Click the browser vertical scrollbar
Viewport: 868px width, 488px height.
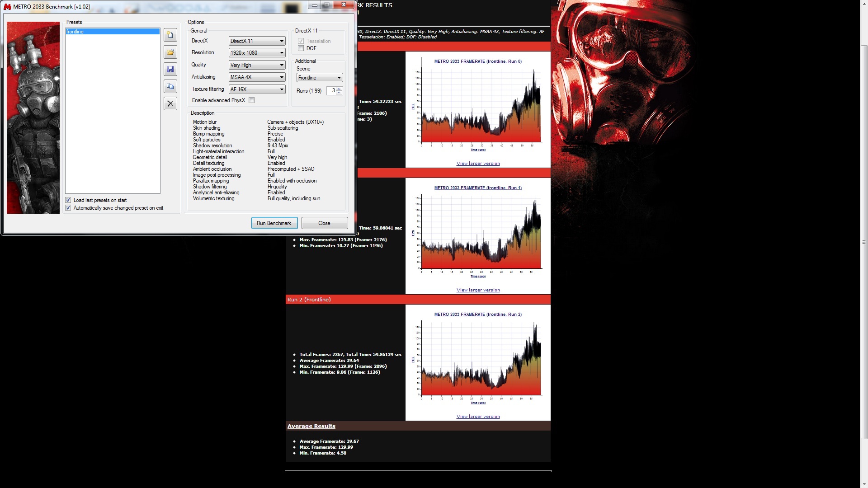864,242
